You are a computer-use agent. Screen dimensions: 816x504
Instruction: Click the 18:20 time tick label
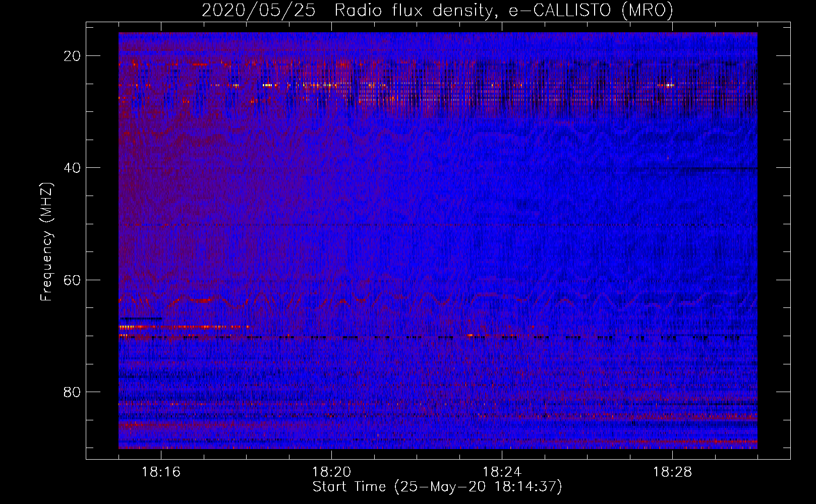click(331, 472)
